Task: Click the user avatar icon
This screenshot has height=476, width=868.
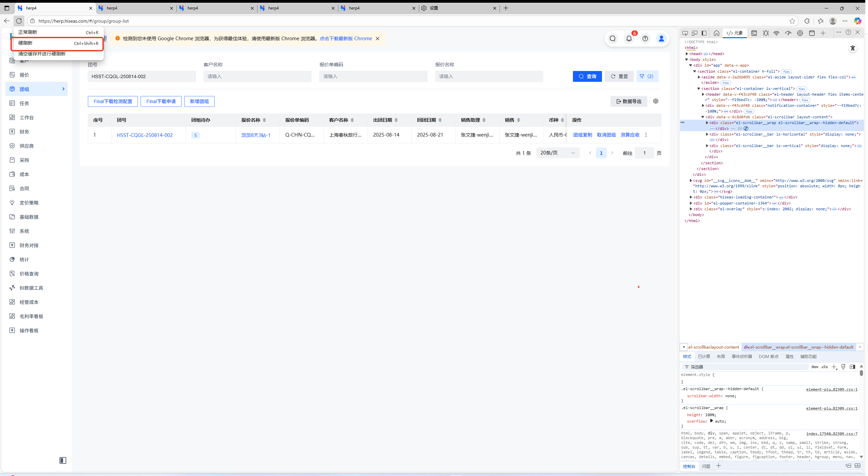Action: click(661, 39)
